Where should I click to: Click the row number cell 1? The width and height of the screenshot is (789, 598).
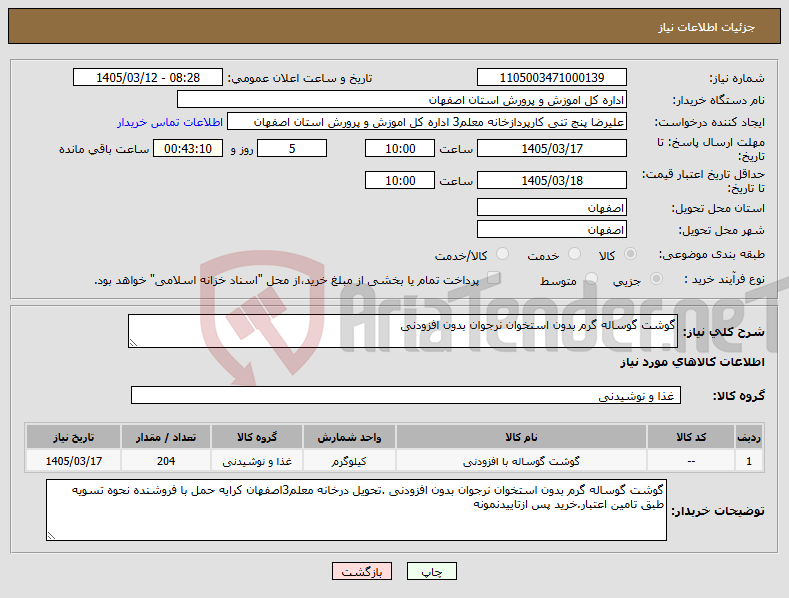click(x=749, y=461)
